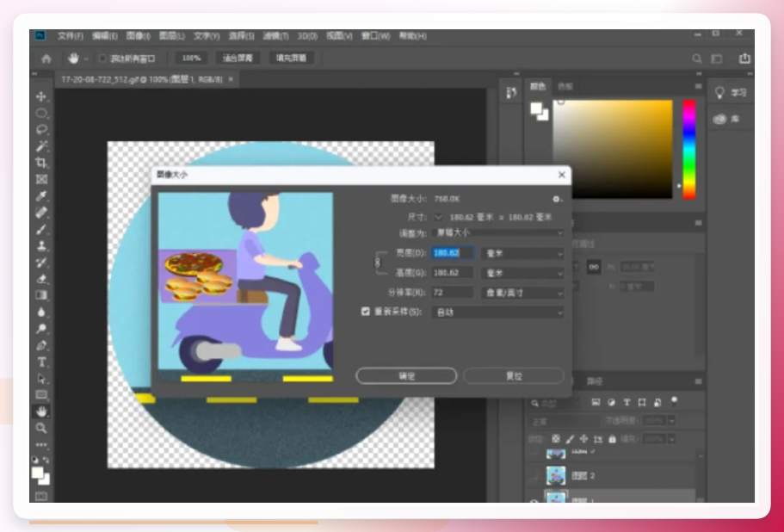Open the width unit dropdown
784x532 pixels.
522,253
